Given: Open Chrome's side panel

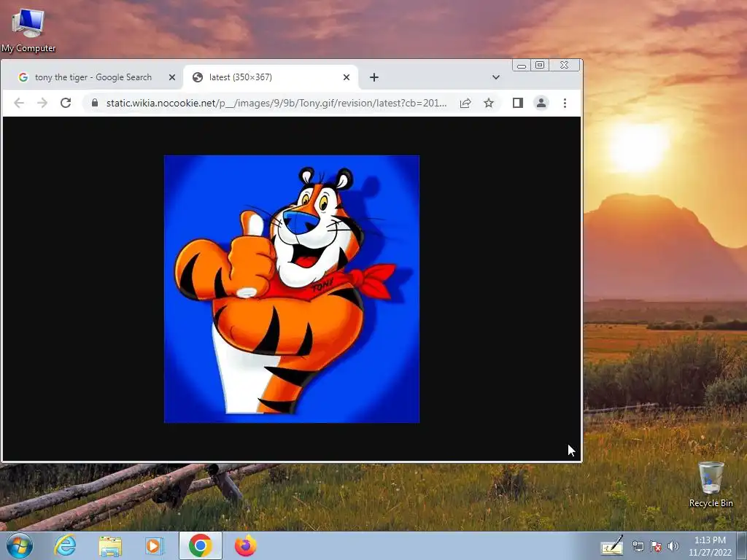Looking at the screenshot, I should click(x=518, y=103).
